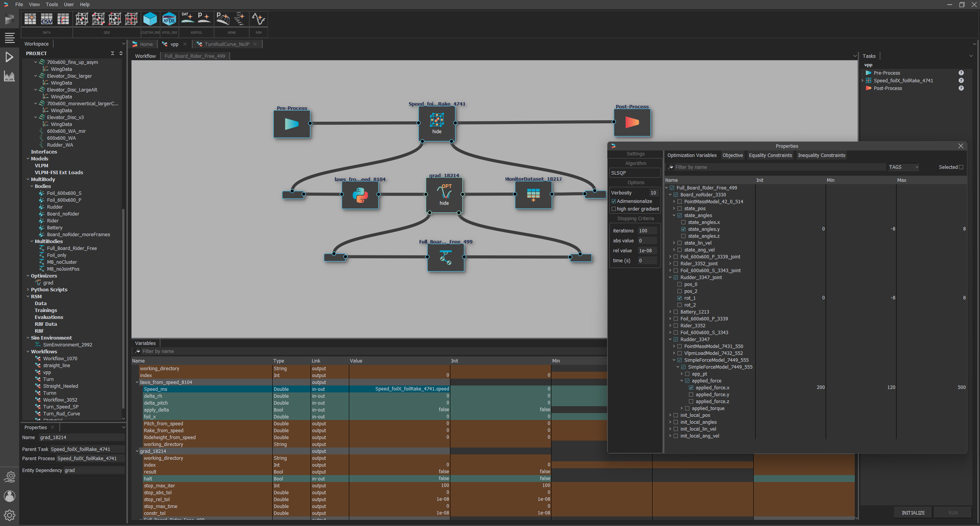
Task: Collapse laws_from_speed_8104 group in Variables table
Action: tap(137, 382)
